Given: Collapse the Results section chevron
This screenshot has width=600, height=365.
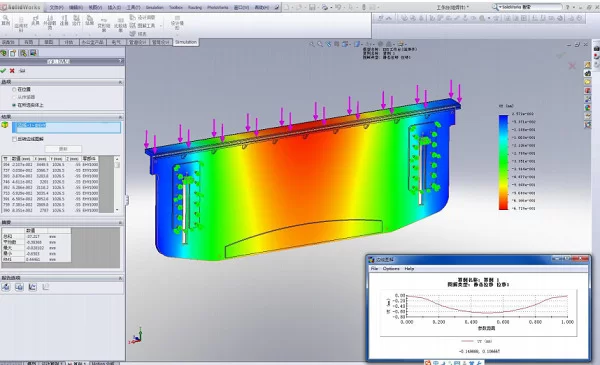Looking at the screenshot, I should coord(120,117).
